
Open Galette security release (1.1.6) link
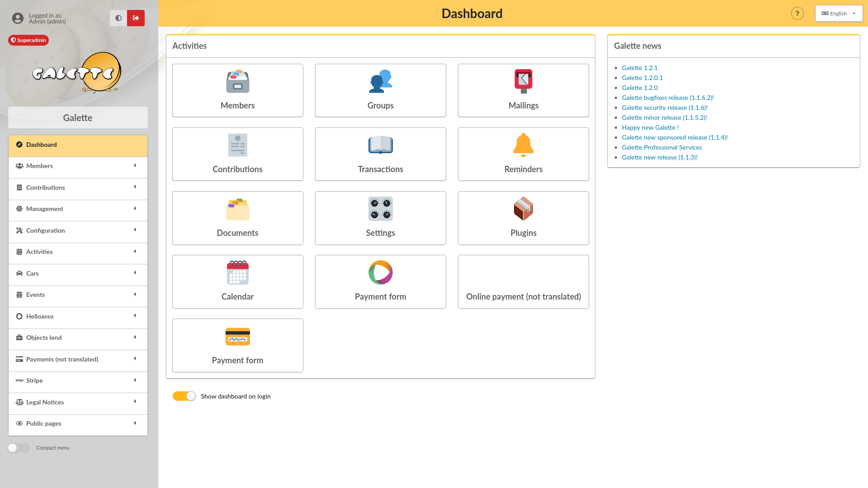point(665,108)
